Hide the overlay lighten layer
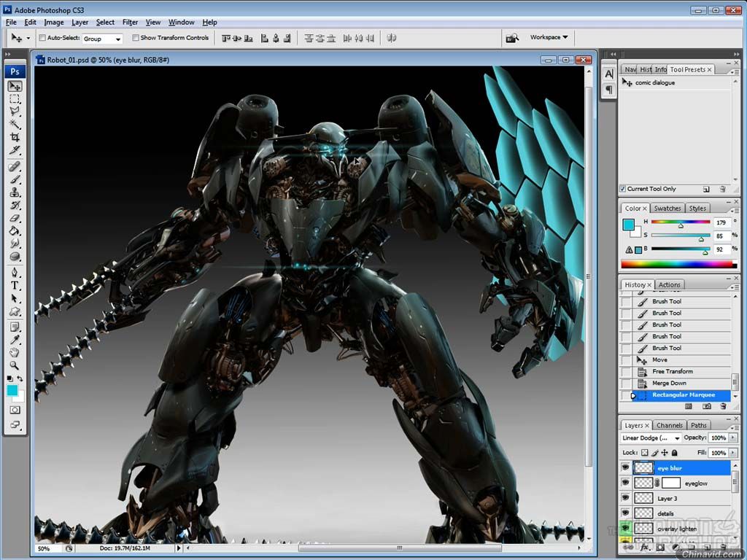Screen dimensions: 747x560 (x=625, y=529)
